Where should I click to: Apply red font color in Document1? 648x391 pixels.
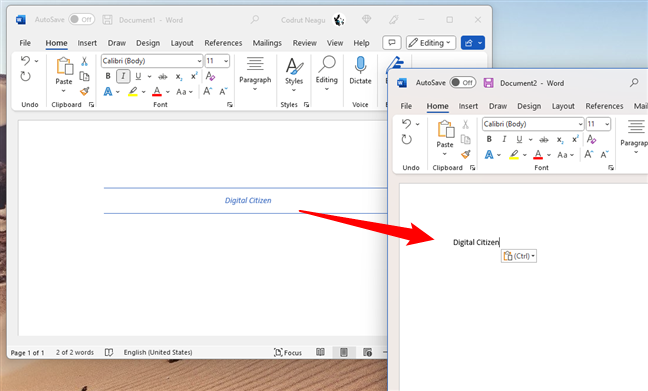pos(157,91)
